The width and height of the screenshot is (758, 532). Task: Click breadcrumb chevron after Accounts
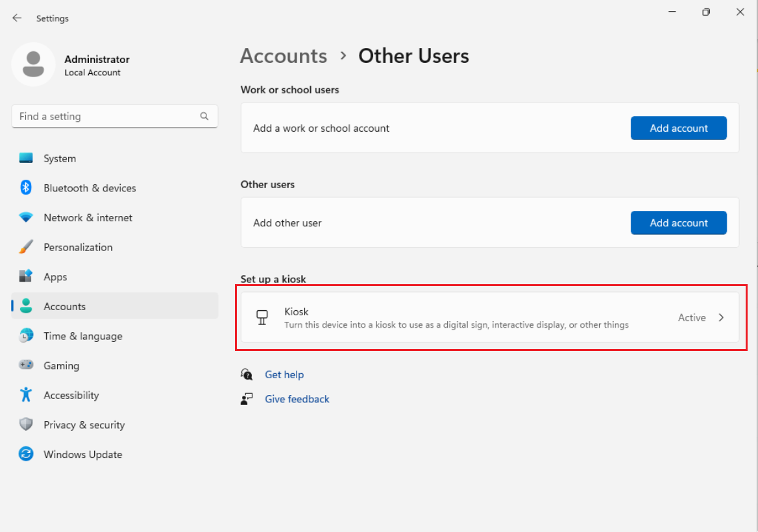(343, 56)
